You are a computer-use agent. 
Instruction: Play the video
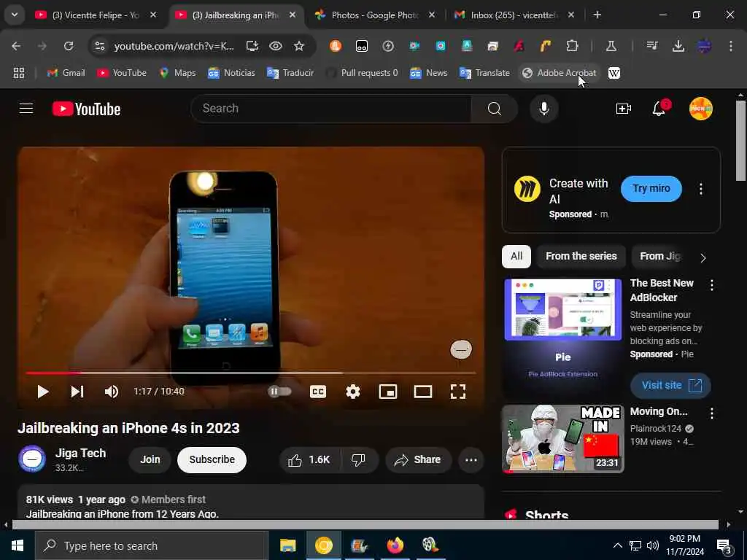[43, 392]
